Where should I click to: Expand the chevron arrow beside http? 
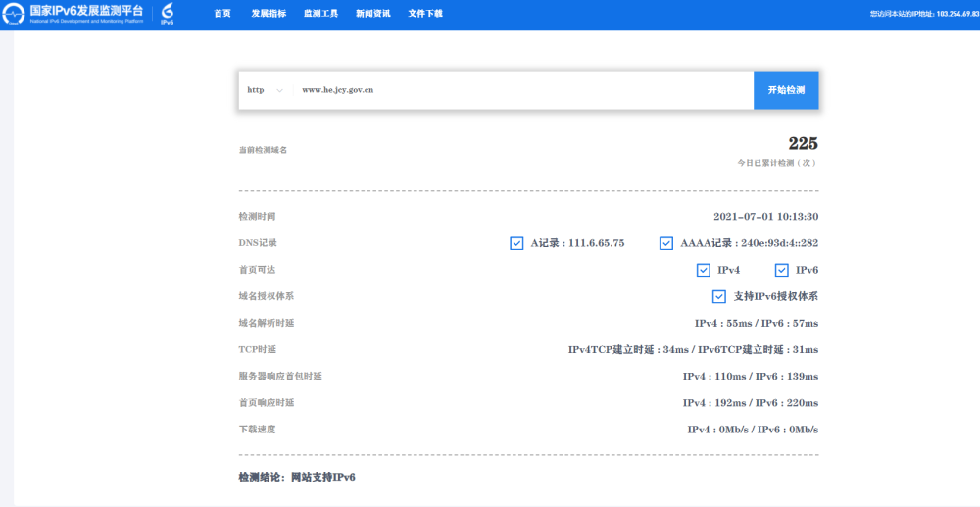coord(280,90)
